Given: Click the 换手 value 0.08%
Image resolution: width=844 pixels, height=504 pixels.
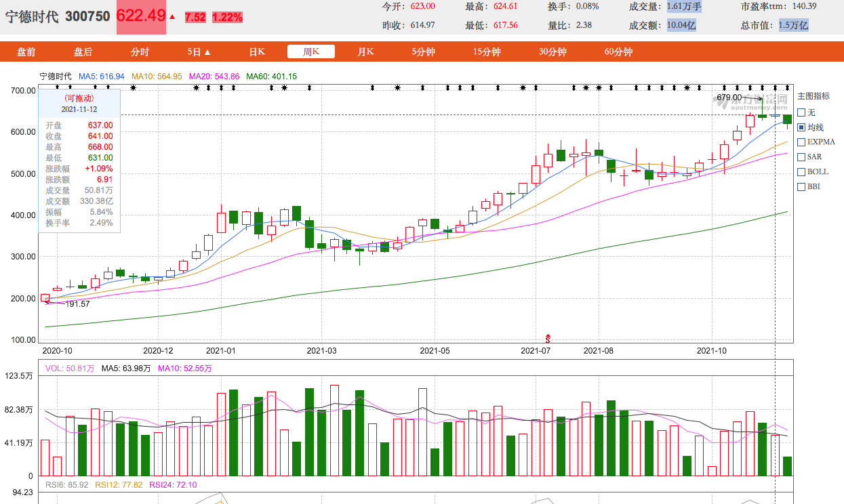Looking at the screenshot, I should coord(587,7).
